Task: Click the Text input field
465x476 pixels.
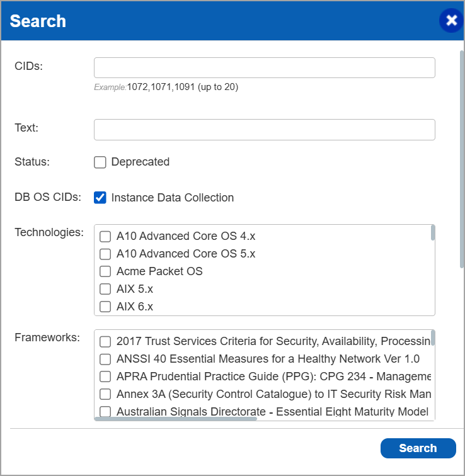Action: [x=264, y=130]
